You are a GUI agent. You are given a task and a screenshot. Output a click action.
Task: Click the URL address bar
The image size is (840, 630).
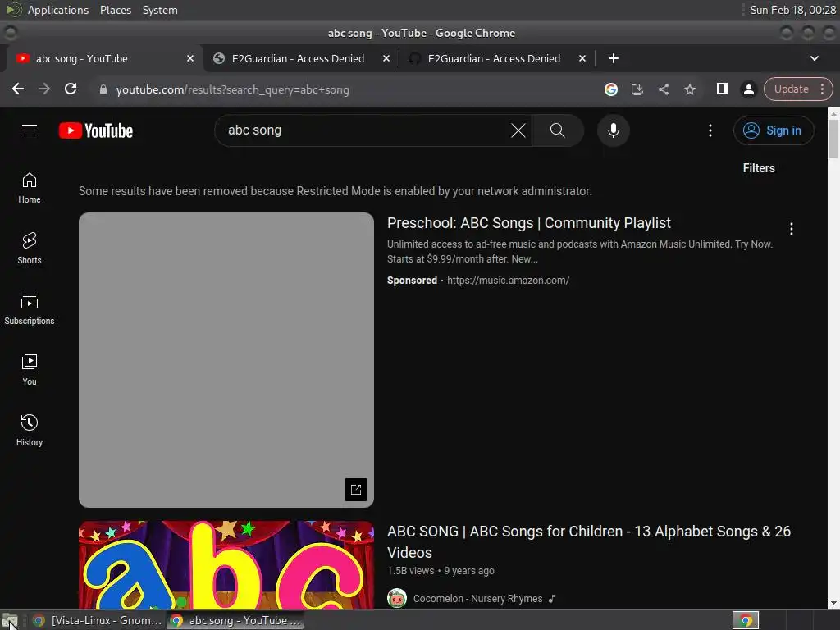pyautogui.click(x=343, y=89)
